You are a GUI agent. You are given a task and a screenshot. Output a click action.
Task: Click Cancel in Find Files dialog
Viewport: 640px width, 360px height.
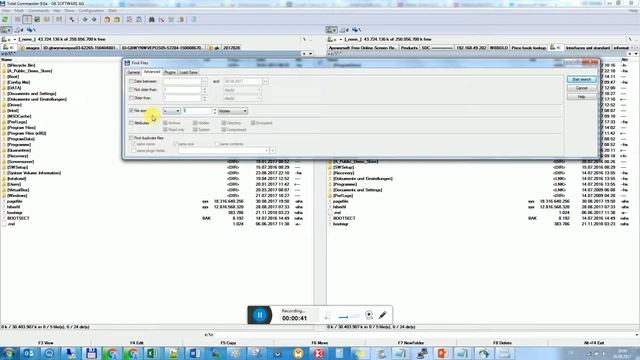(582, 88)
